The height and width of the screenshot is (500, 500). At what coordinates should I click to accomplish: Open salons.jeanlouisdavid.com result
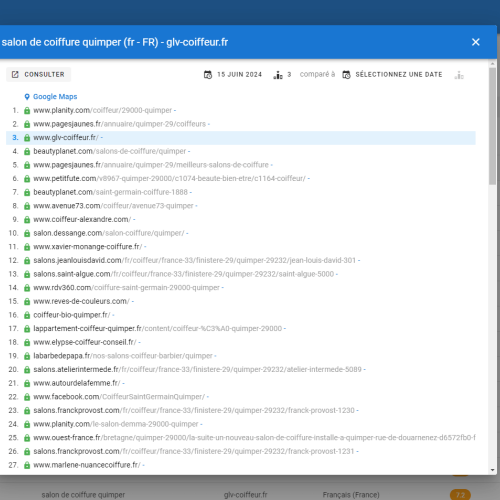tap(195, 261)
